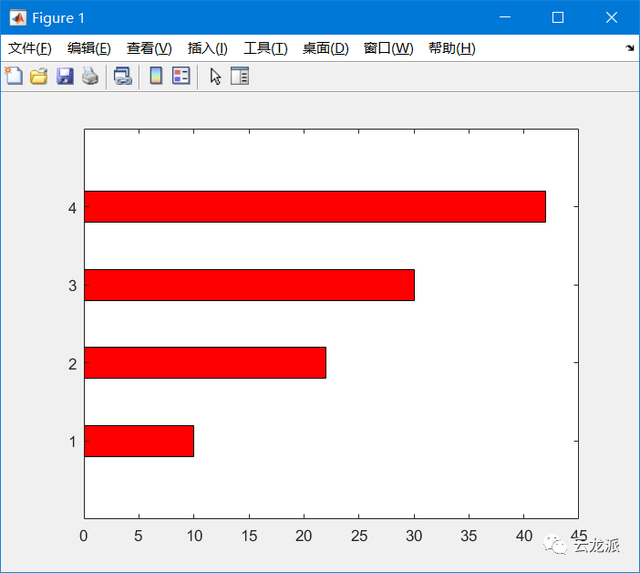Toggle the Edit Plot arrow tool

pyautogui.click(x=216, y=76)
